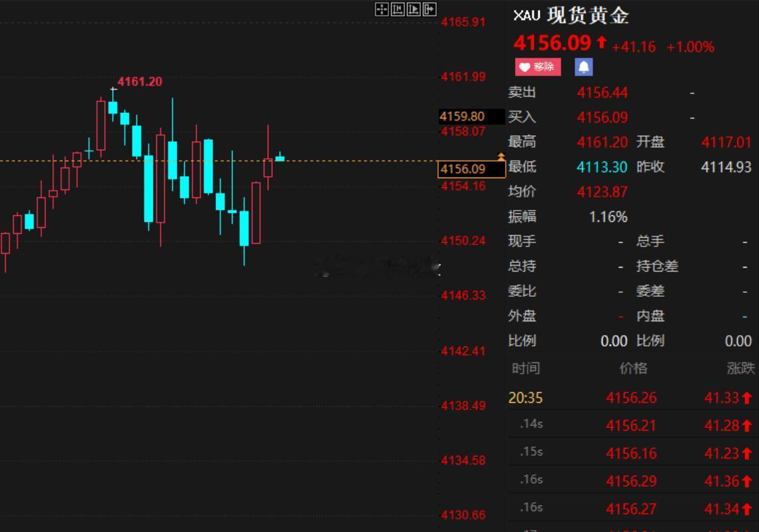Click tick change 41.23
Image resolution: width=759 pixels, height=532 pixels.
click(x=722, y=454)
